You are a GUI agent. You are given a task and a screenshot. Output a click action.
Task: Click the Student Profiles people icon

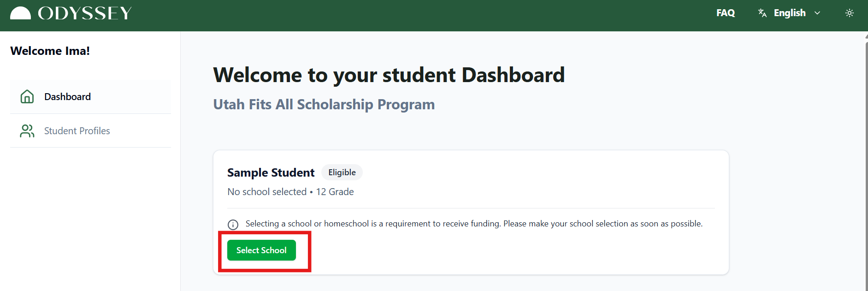click(x=27, y=131)
